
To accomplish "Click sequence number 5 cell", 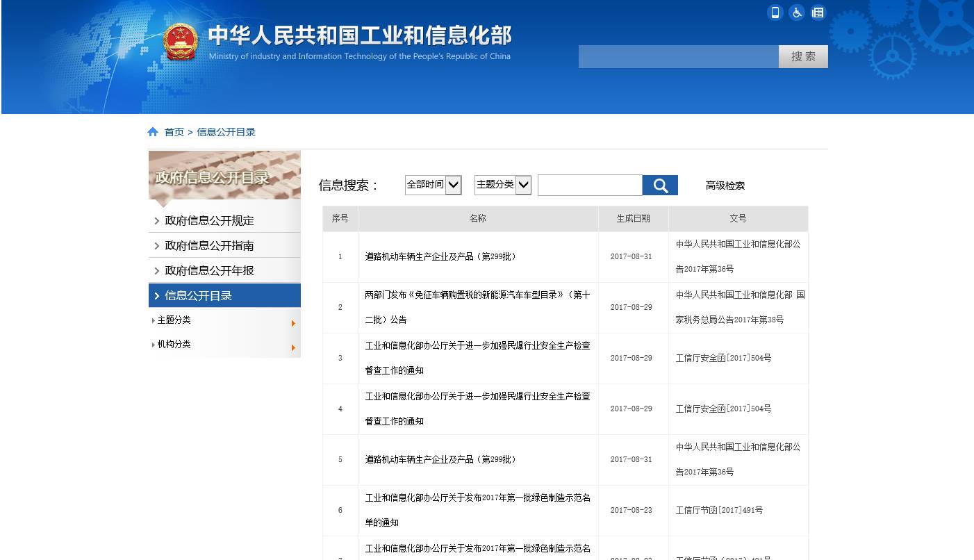I will [340, 459].
